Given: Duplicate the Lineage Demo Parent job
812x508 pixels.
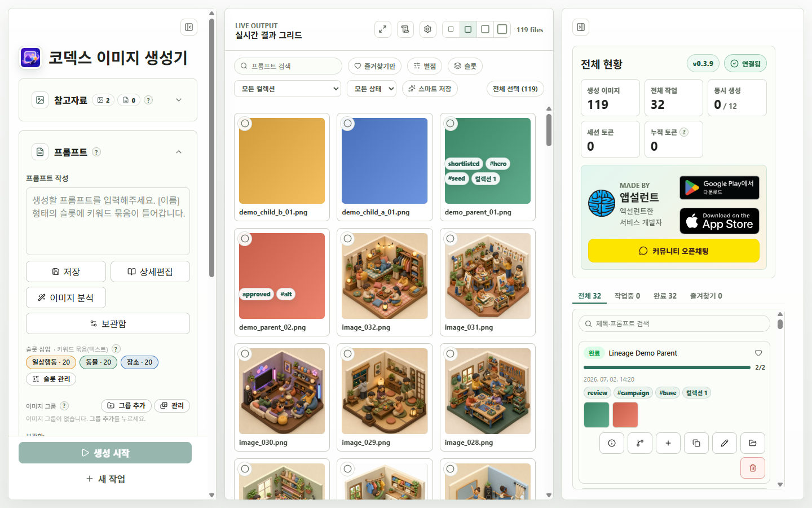Looking at the screenshot, I should (x=696, y=443).
